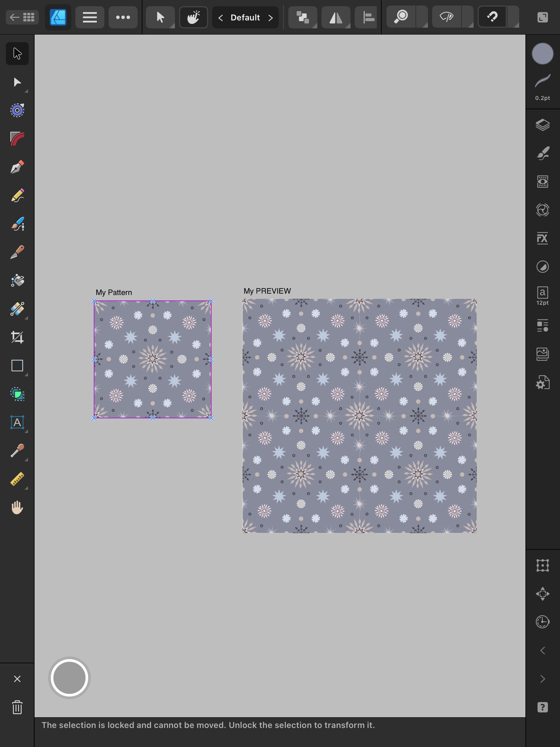
Task: Open the Stock/Assets swirl panel
Action: click(x=542, y=210)
